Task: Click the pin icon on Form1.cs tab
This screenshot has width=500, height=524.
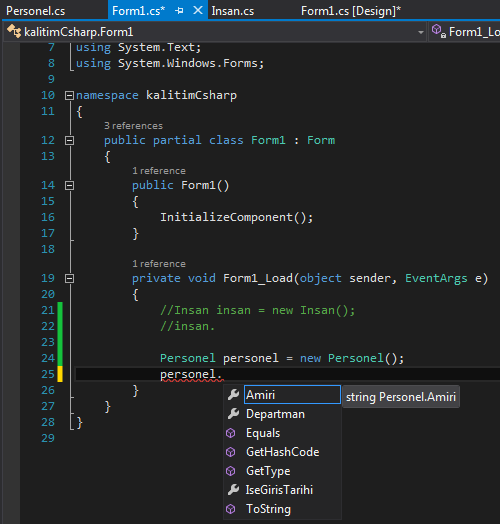Action: point(179,11)
